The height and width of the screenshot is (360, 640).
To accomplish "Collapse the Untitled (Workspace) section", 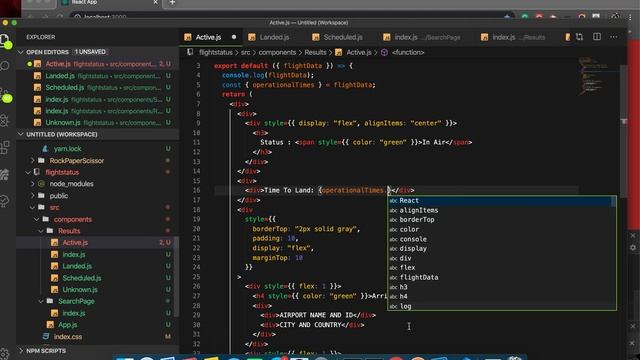I will (21, 134).
